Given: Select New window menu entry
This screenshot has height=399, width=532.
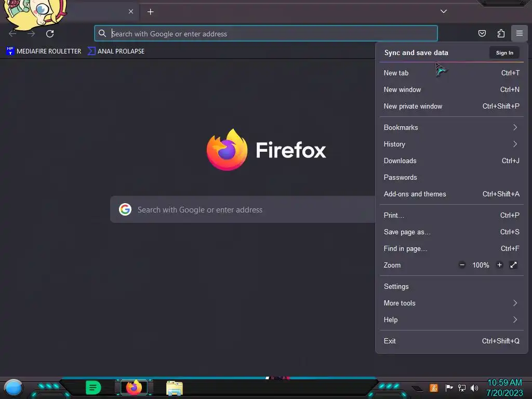Looking at the screenshot, I should click(x=451, y=89).
